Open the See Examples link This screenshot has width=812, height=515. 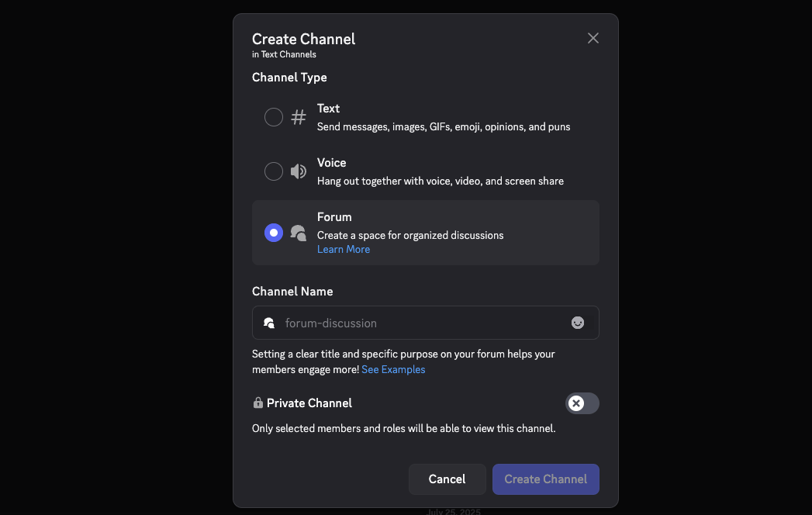click(x=393, y=370)
